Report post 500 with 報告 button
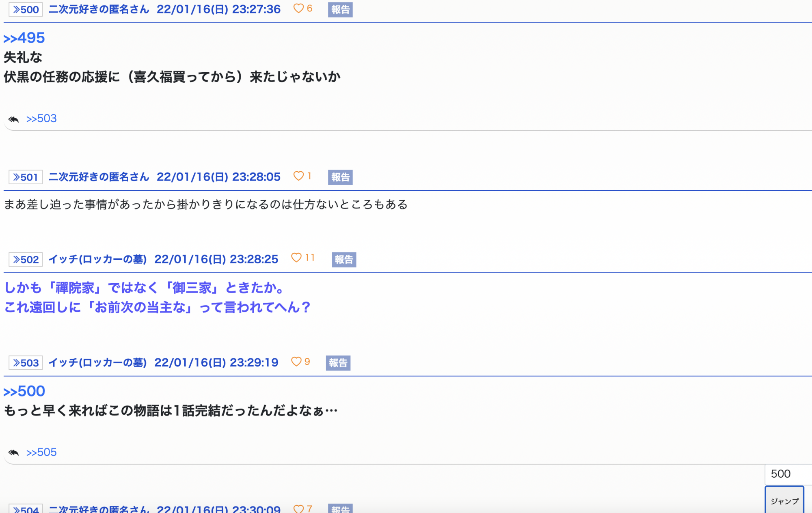The height and width of the screenshot is (513, 812). pyautogui.click(x=340, y=9)
